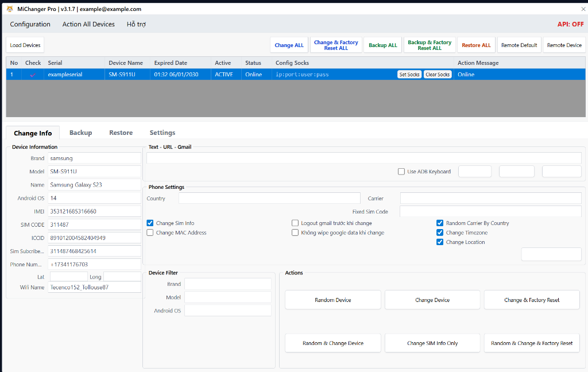Screen dimensions: 588x372
Task: Tick Không wipe google data khi change
Action: point(295,232)
